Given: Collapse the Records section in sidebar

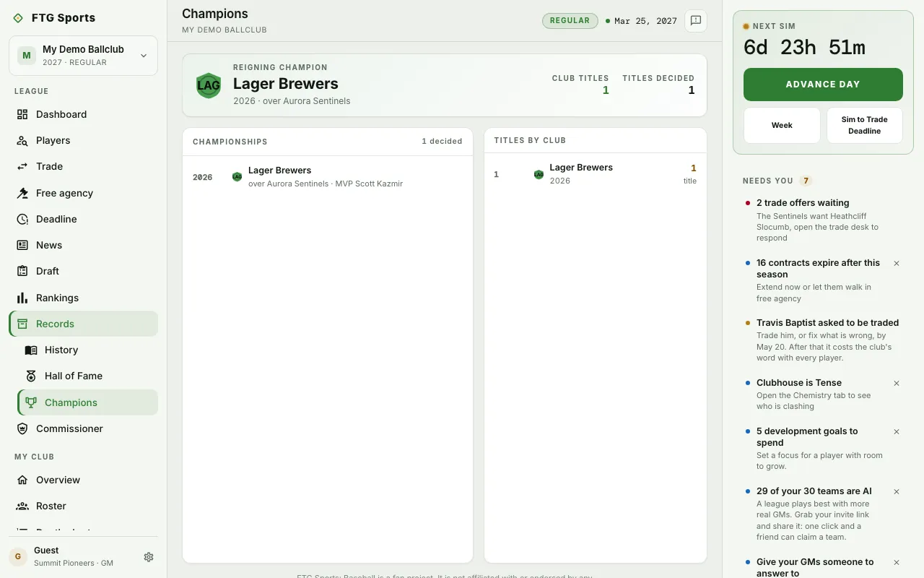Looking at the screenshot, I should (x=83, y=324).
